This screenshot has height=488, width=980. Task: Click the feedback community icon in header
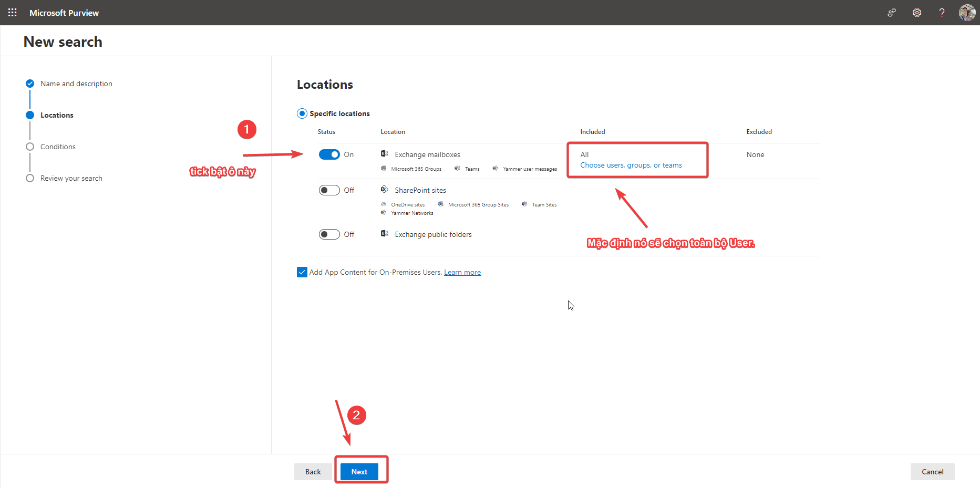click(892, 13)
